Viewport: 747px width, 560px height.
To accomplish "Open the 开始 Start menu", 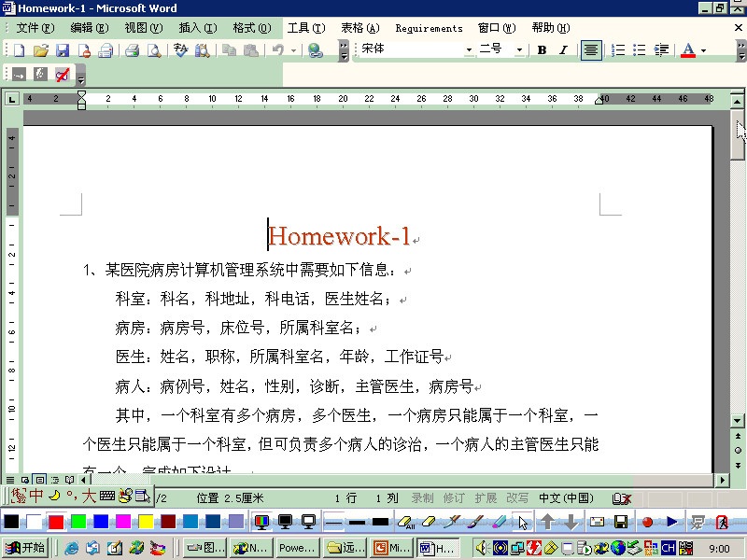I will (26, 548).
